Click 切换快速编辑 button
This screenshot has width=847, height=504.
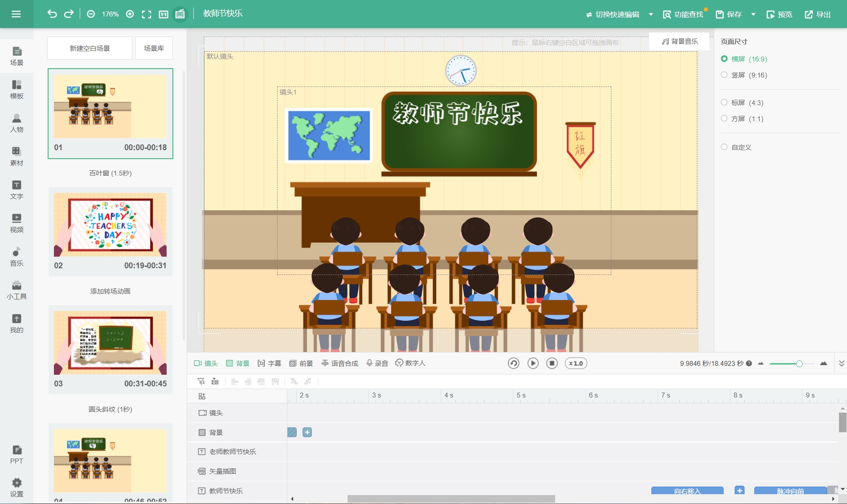[x=613, y=14]
